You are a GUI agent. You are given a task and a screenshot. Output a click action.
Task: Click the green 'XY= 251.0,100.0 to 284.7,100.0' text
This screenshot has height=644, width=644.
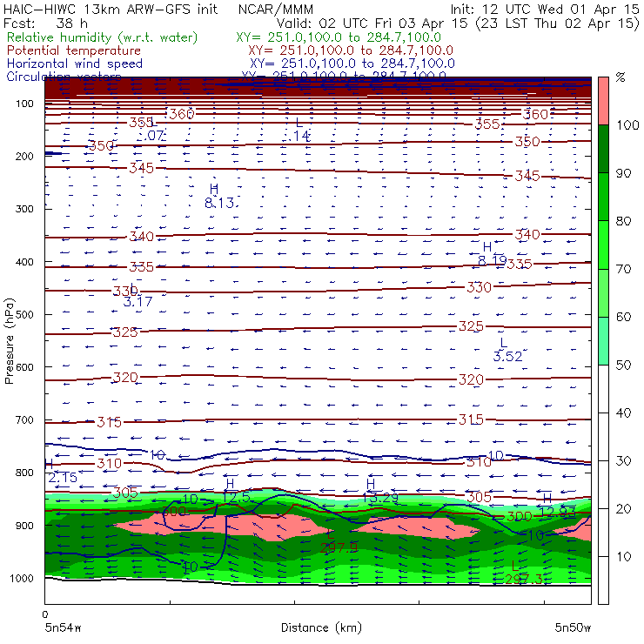[x=339, y=37]
